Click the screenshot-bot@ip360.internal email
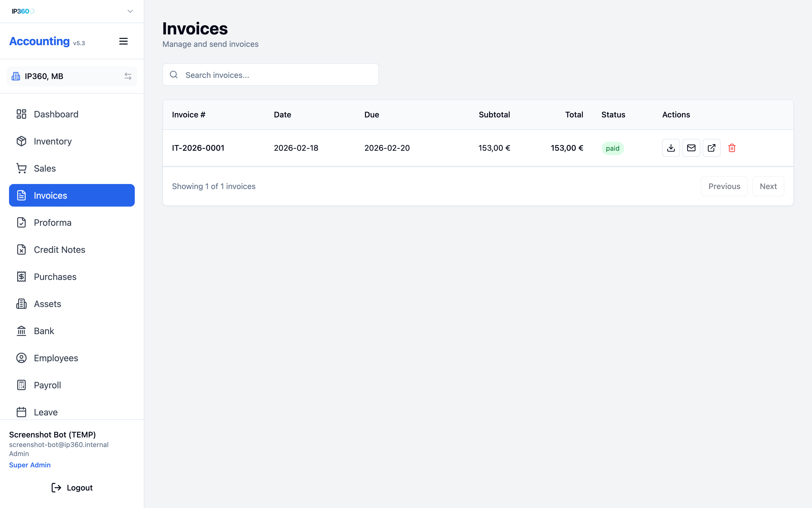The height and width of the screenshot is (508, 812). point(59,444)
